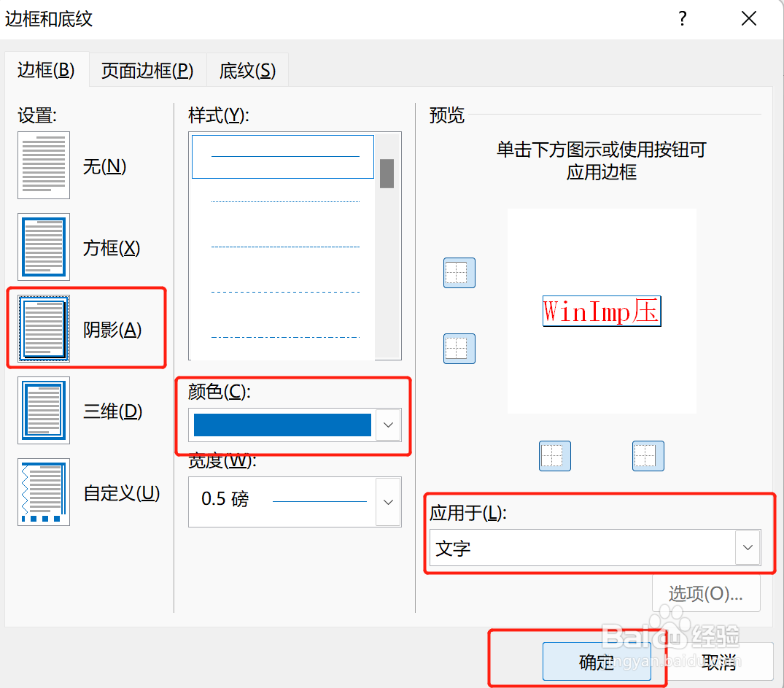Click the help question mark icon
This screenshot has height=688, width=784.
click(x=683, y=19)
